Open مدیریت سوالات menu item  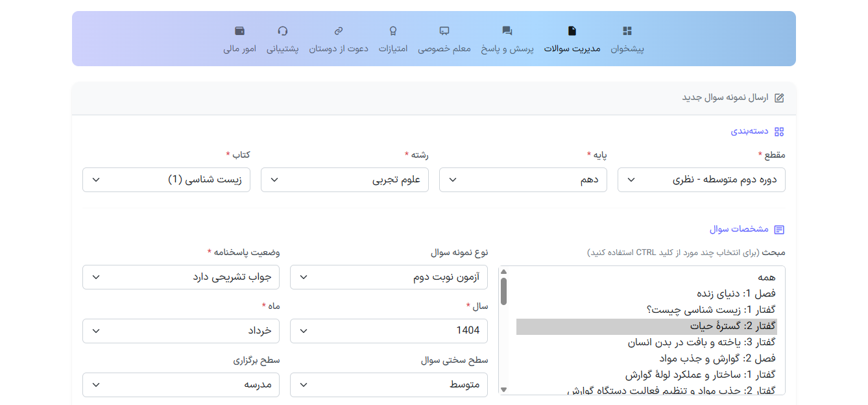click(572, 49)
